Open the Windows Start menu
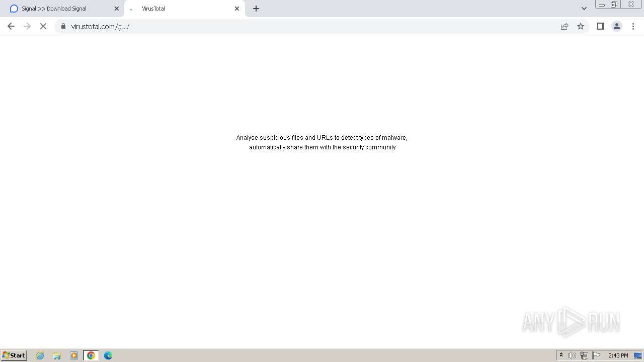This screenshot has width=644, height=362. pos(14,355)
